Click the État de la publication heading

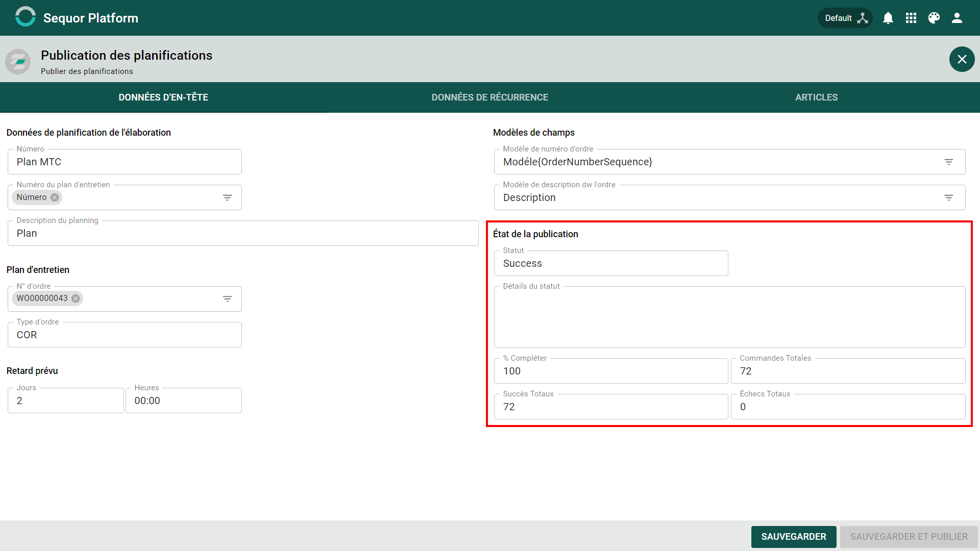point(535,234)
